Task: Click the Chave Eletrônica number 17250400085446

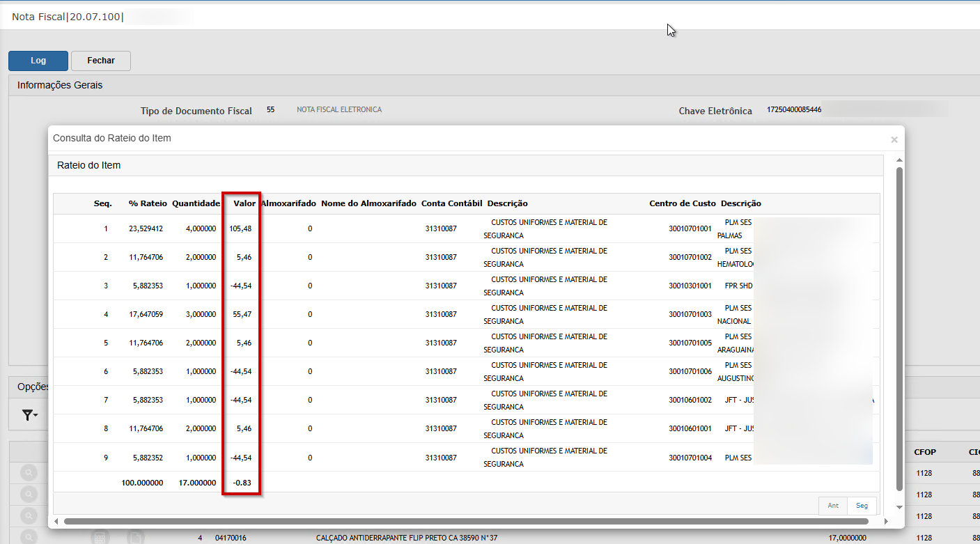Action: 794,109
